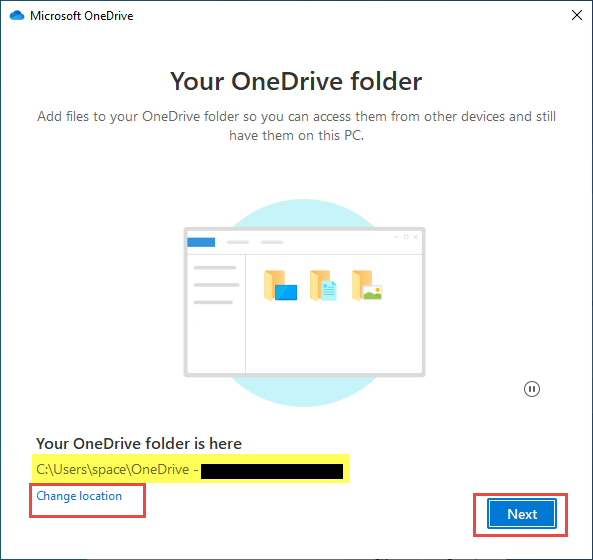Click the 'Your OneDrive folder' heading

coord(296,81)
